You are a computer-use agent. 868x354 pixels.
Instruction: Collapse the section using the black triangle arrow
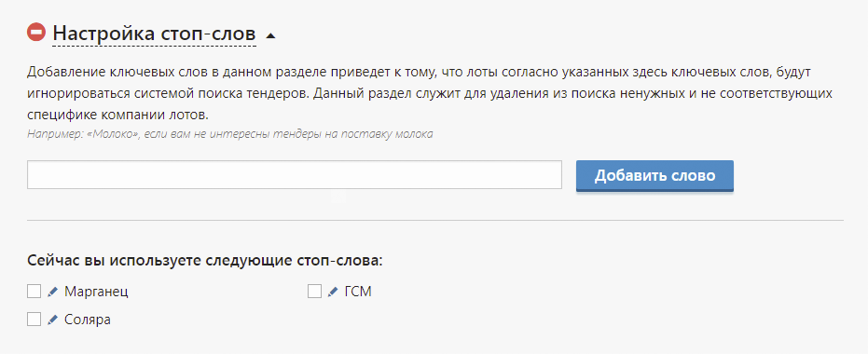tap(270, 36)
